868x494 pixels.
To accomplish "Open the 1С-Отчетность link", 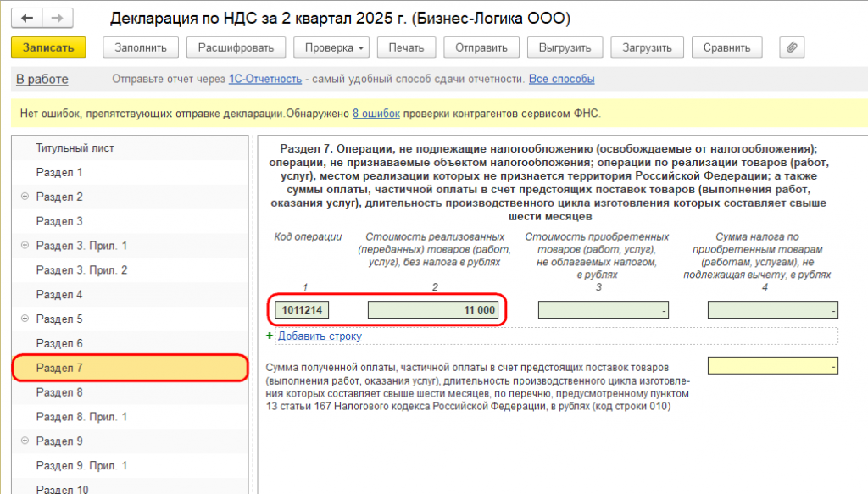I will 265,79.
